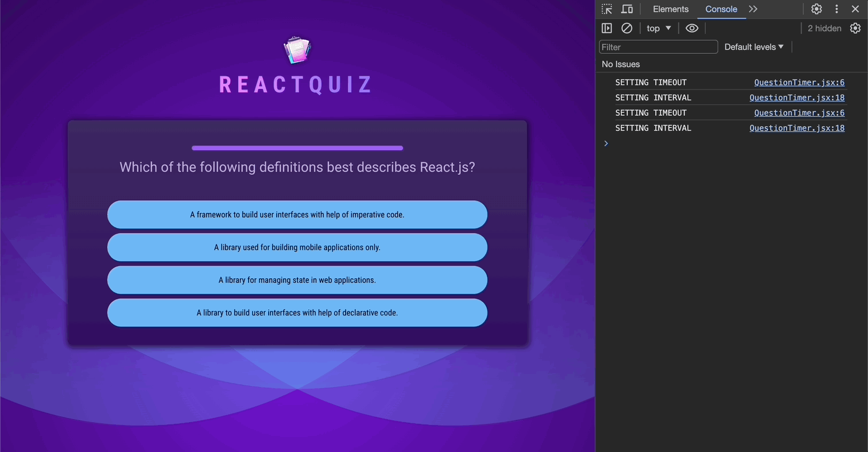
Task: Toggle the device toolbar icon
Action: [x=627, y=9]
